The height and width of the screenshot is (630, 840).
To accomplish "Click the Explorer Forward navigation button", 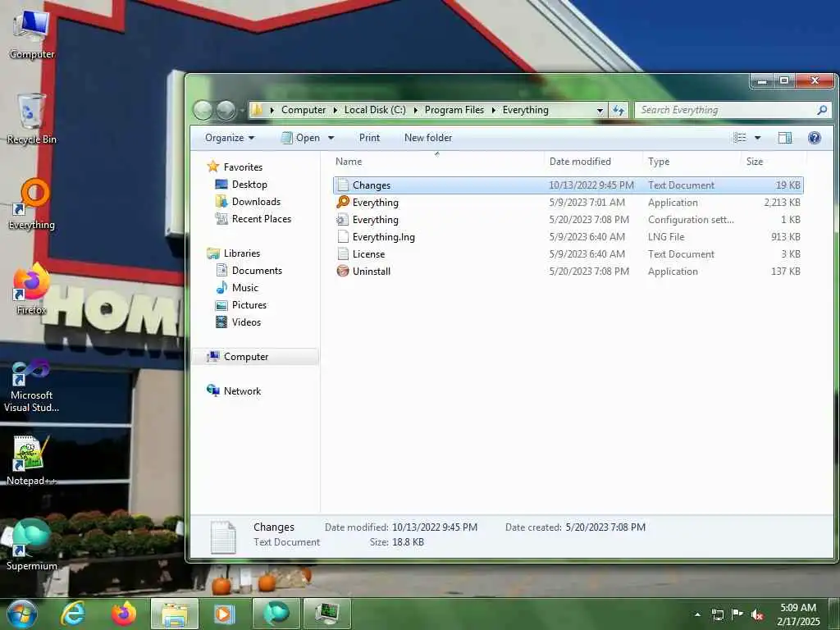I will 226,110.
